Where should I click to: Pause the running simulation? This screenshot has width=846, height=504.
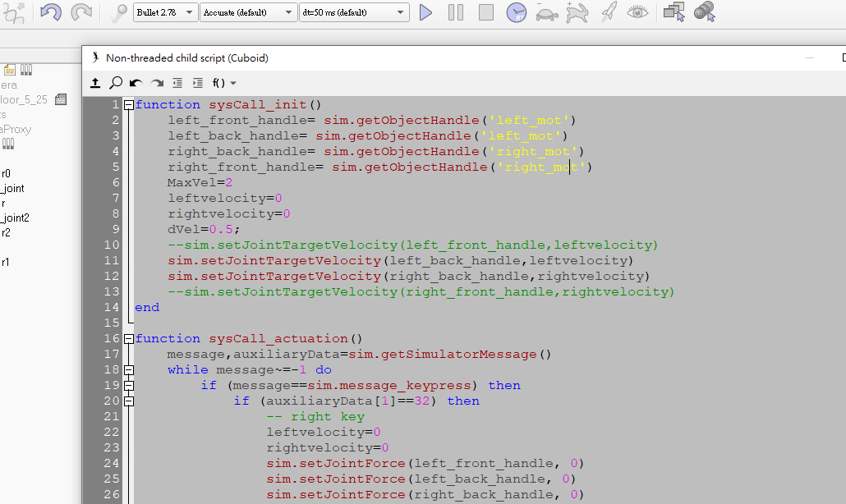tap(456, 12)
